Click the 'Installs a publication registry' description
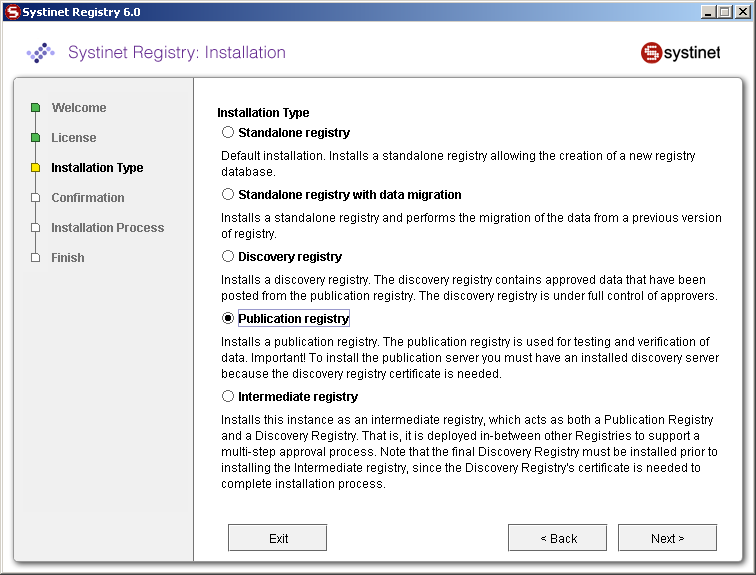Viewport: 756px width, 575px height. tap(470, 358)
